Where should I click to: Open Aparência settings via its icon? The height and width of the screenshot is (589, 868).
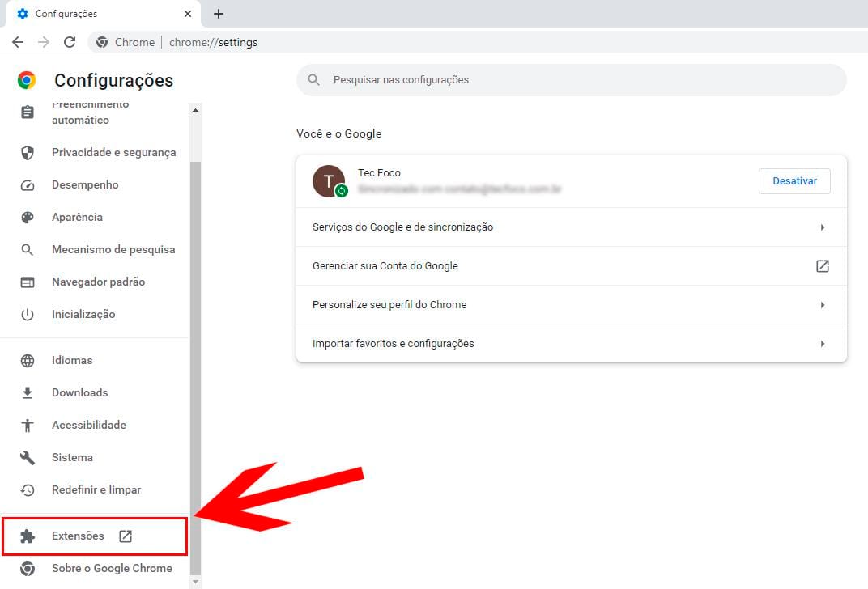[x=28, y=217]
